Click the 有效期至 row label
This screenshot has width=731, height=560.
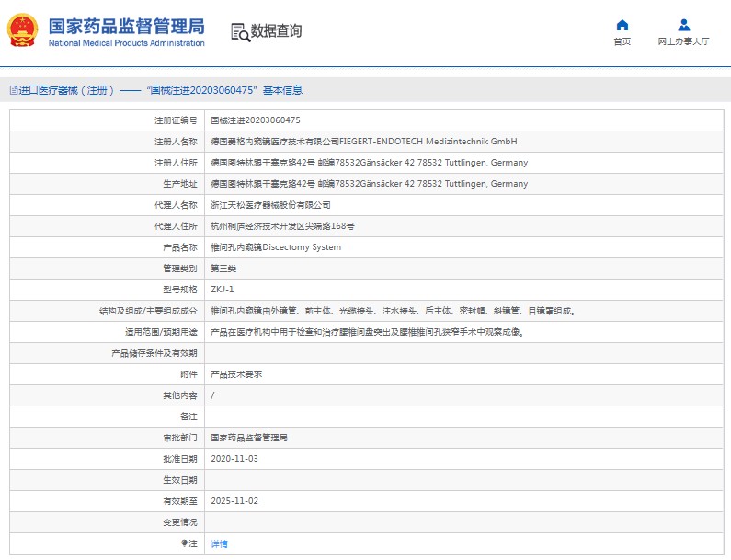(x=180, y=501)
